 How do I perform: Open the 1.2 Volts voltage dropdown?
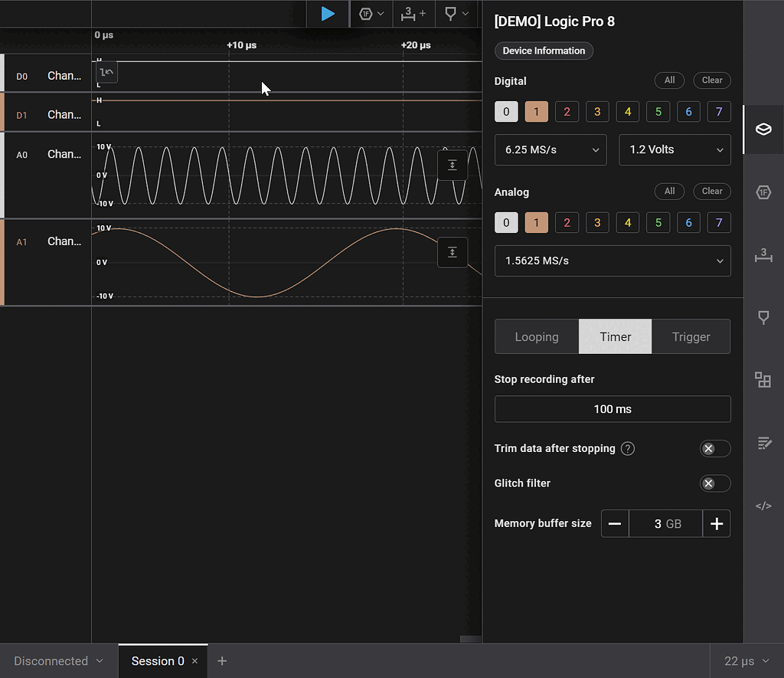[675, 149]
